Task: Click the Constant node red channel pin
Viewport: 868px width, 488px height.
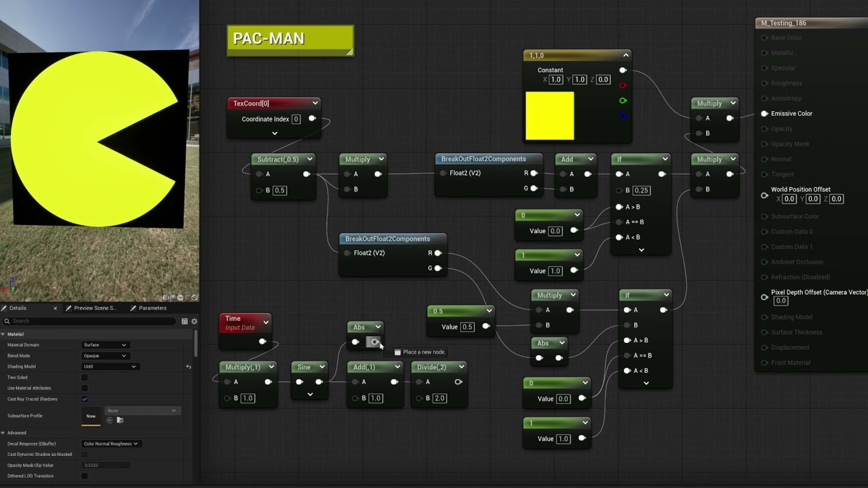Action: 623,85
